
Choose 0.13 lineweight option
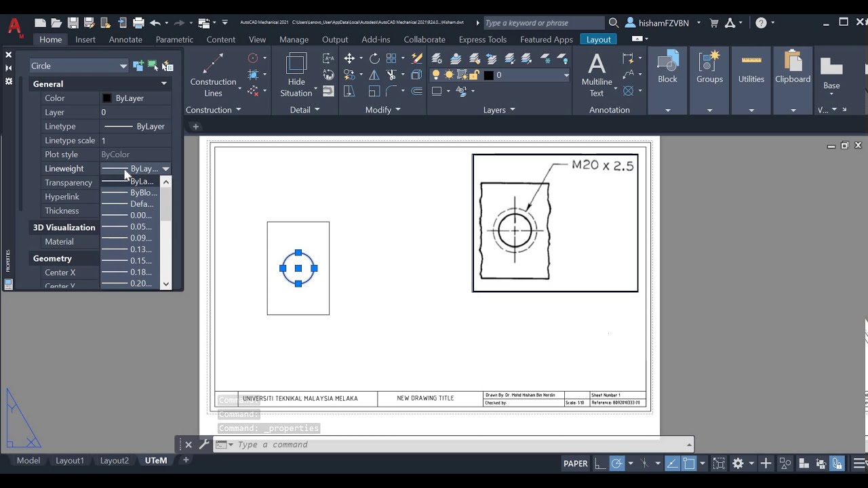130,249
